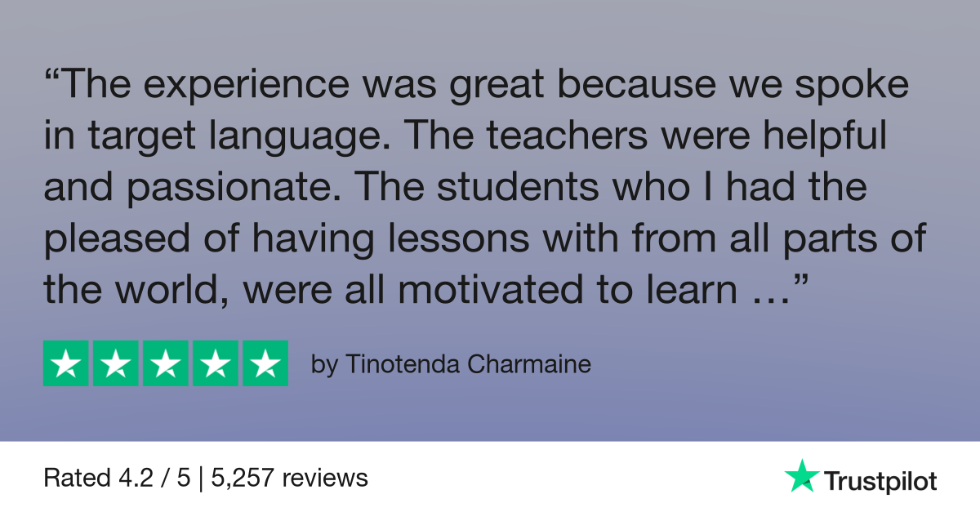
Task: Select the fifth green rating star
Action: coord(265,363)
